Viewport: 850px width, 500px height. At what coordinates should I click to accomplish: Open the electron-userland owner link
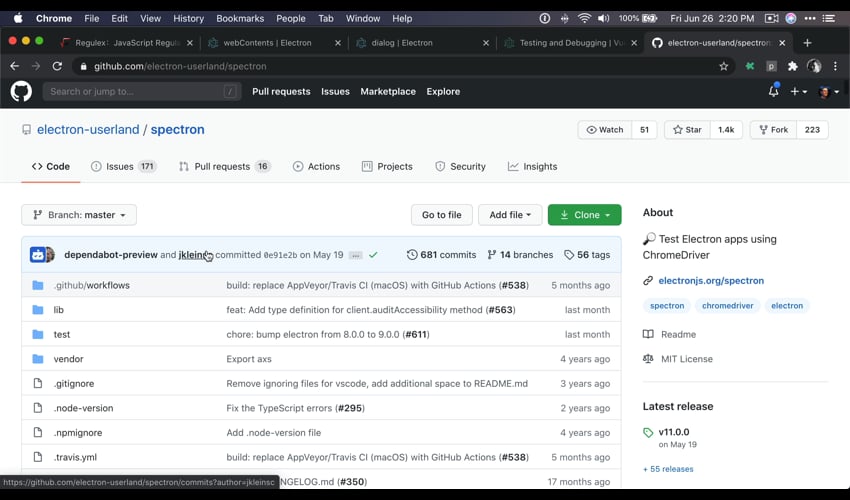coord(88,130)
